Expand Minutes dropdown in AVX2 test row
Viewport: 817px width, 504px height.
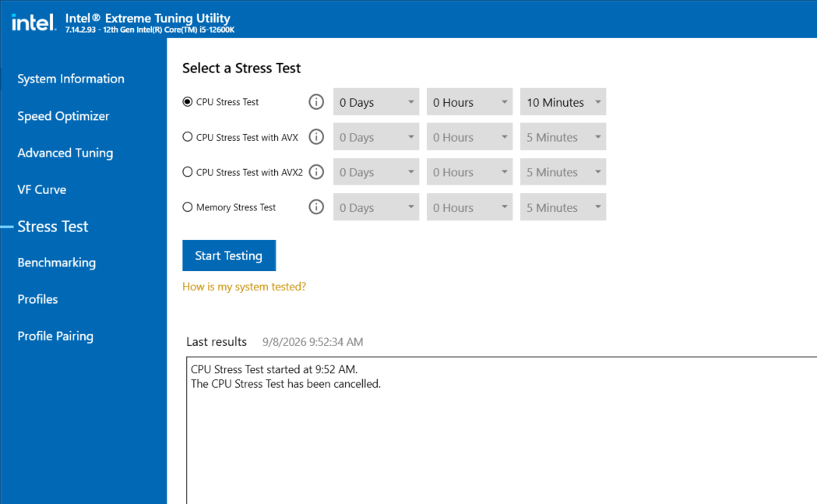tap(563, 171)
